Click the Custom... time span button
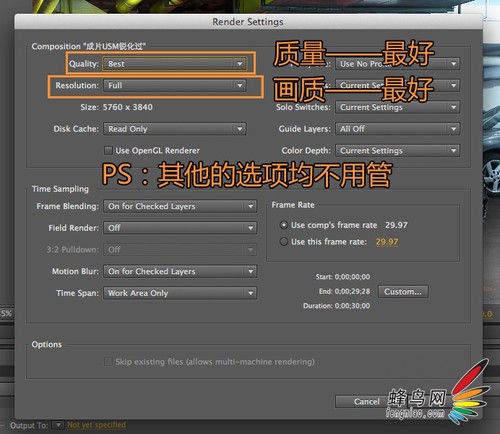This screenshot has width=500, height=434. (403, 292)
